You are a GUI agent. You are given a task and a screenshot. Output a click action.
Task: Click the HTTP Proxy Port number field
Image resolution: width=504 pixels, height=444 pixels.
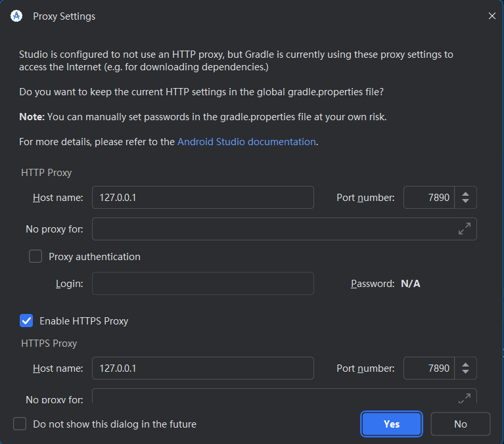pos(428,198)
